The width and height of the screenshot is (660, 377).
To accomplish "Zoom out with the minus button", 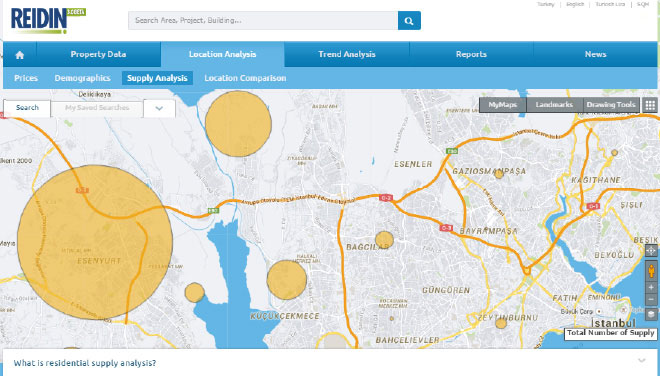I will click(651, 300).
